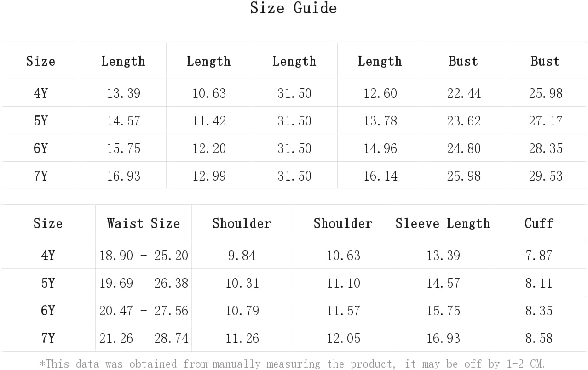Click the 16.14 length value
The image size is (588, 370).
[x=380, y=176]
